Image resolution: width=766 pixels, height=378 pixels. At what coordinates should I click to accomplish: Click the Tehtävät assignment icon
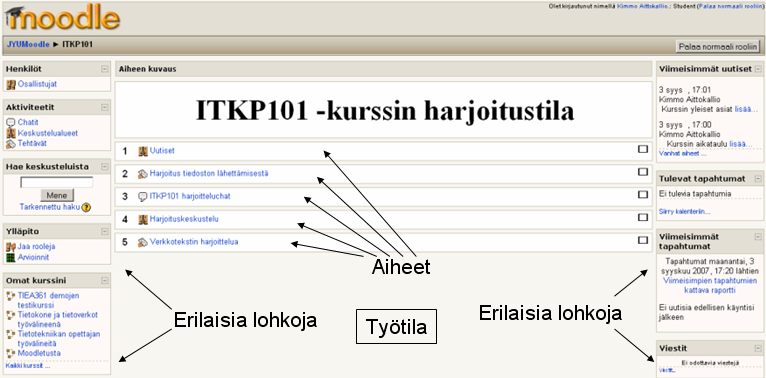pyautogui.click(x=11, y=144)
